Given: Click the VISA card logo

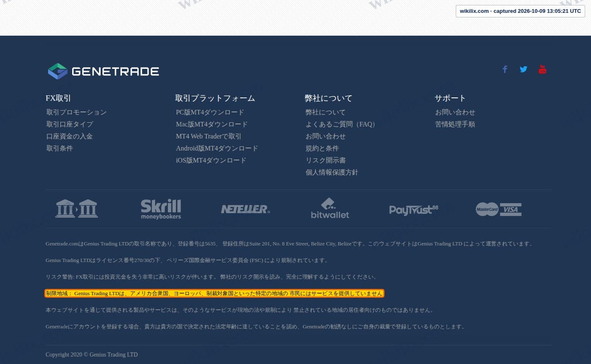Looking at the screenshot, I should tap(511, 209).
